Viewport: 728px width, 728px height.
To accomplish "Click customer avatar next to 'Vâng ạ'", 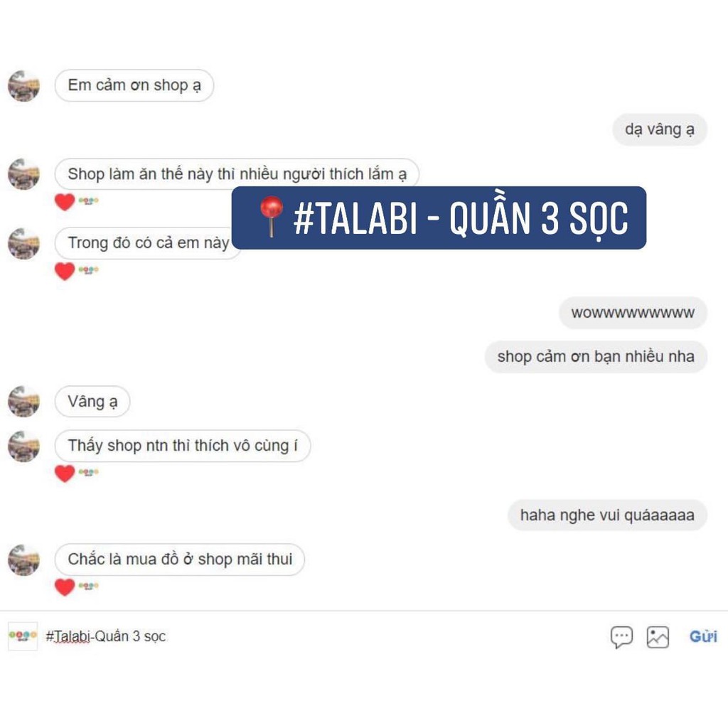I will tap(24, 402).
